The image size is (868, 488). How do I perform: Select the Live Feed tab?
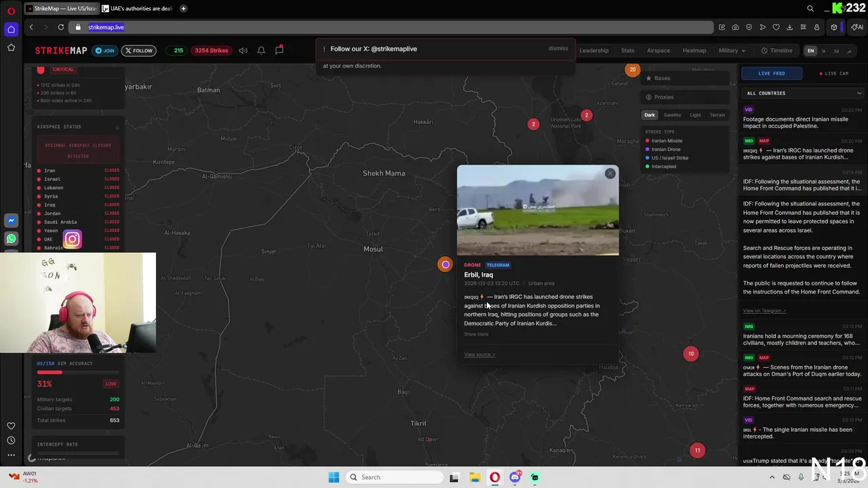(x=772, y=73)
